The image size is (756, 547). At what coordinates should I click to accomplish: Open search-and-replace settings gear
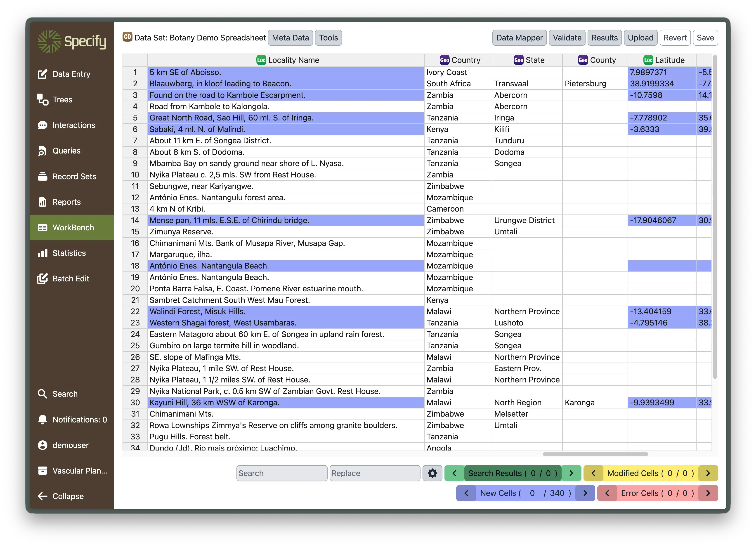432,473
